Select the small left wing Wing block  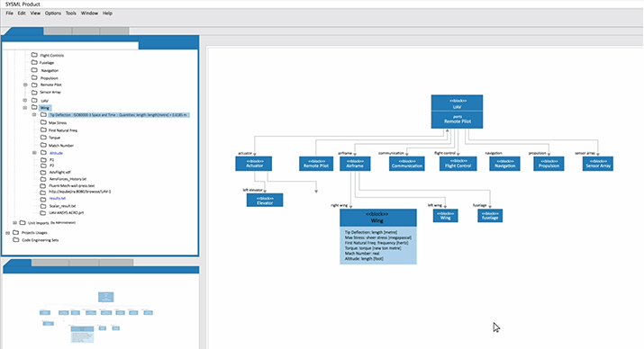(x=446, y=216)
